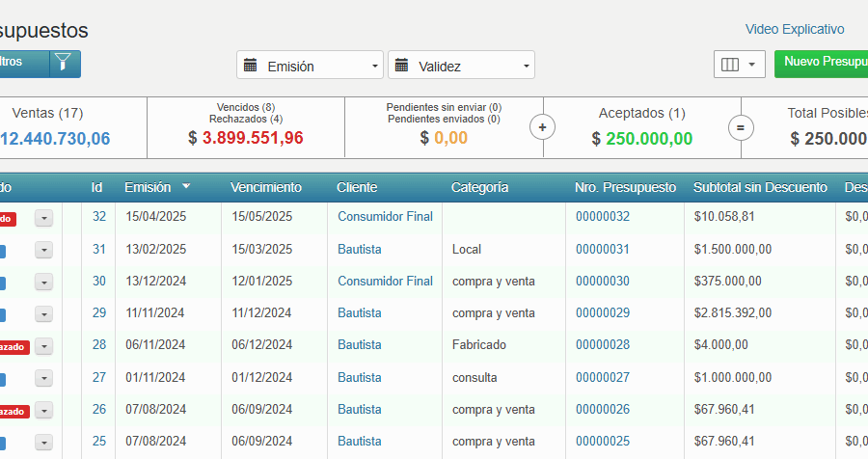
Task: Click the plus circle before Aceptados
Action: (x=543, y=127)
